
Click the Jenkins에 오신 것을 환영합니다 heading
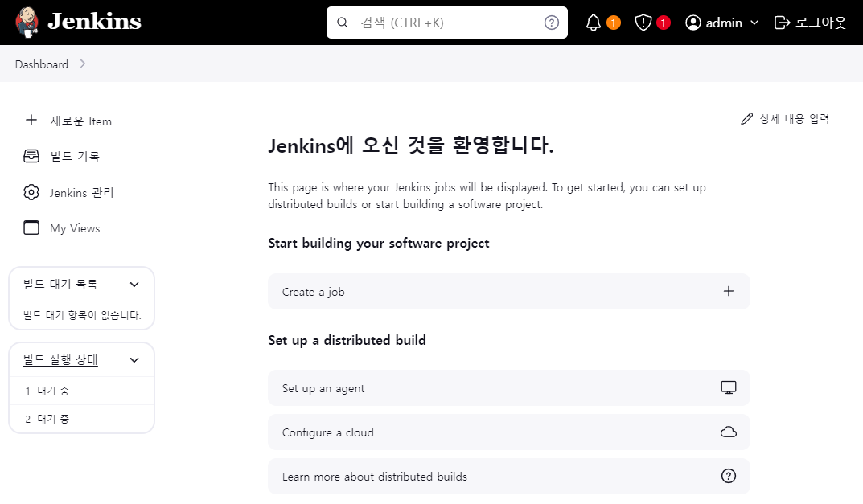[x=410, y=145]
